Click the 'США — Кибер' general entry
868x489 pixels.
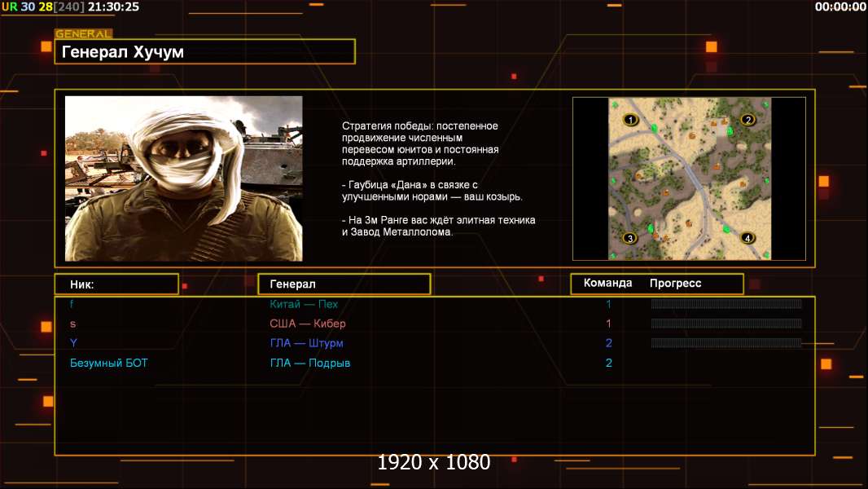(x=308, y=324)
